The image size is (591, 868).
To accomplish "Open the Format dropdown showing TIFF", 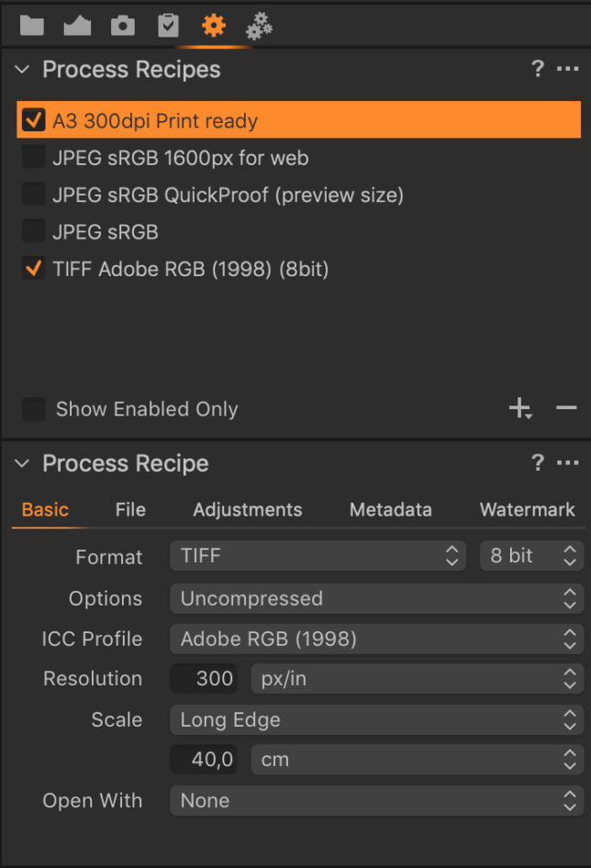I will tap(318, 556).
